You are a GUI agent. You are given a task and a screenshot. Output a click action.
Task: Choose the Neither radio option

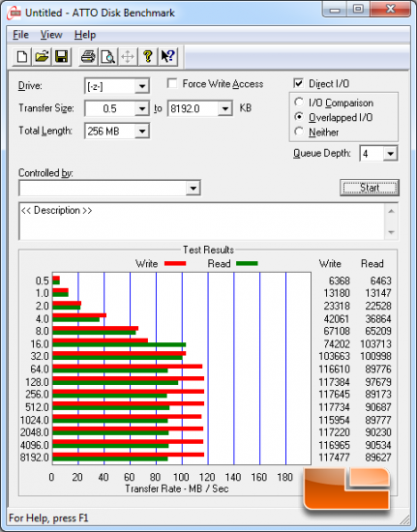click(299, 132)
